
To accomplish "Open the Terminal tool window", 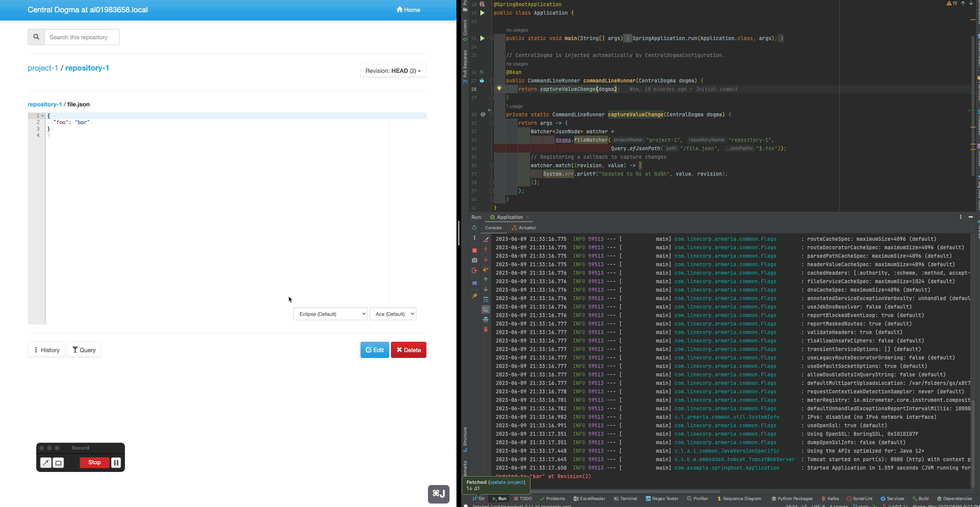I will (625, 499).
